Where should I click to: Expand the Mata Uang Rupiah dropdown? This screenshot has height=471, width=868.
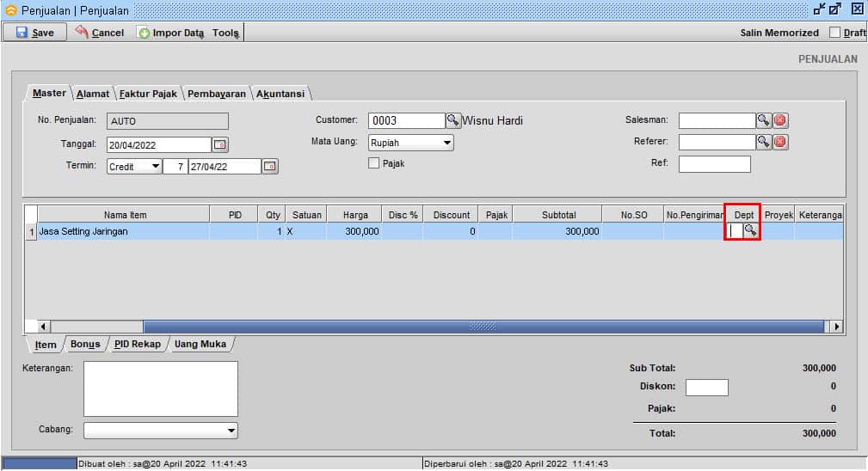[447, 144]
